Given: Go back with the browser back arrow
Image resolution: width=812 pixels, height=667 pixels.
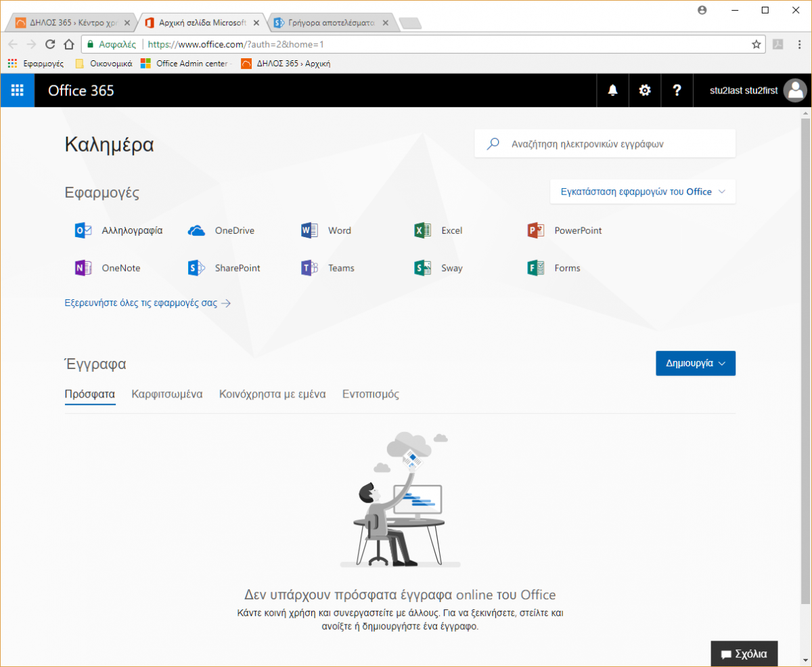Looking at the screenshot, I should pos(14,45).
